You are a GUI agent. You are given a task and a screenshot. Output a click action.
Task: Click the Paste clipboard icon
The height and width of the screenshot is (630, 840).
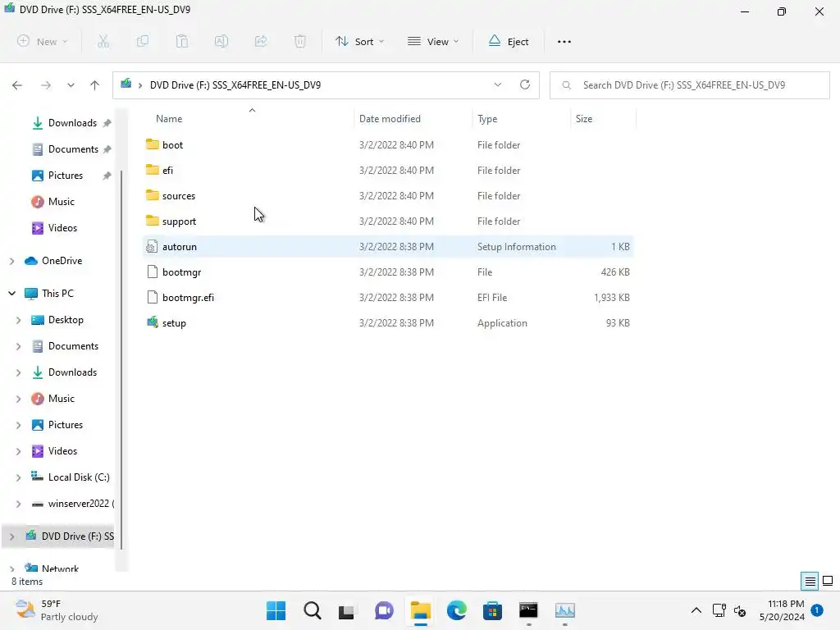(x=182, y=41)
